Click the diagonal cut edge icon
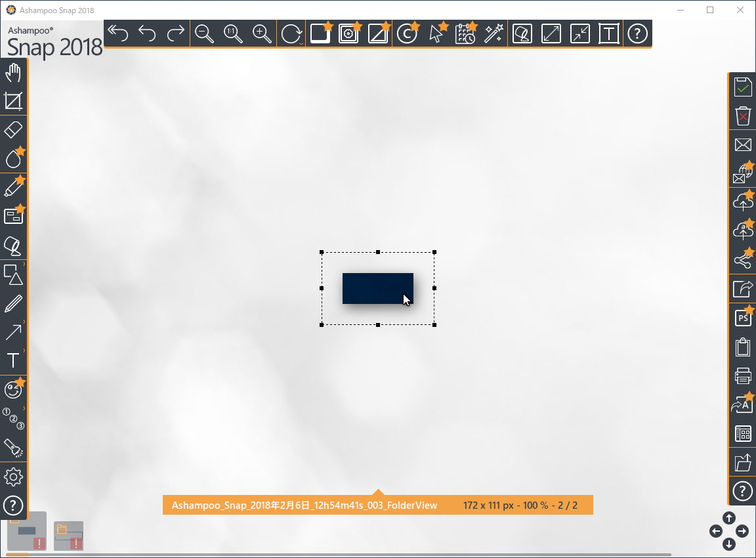756x558 pixels. coord(379,33)
